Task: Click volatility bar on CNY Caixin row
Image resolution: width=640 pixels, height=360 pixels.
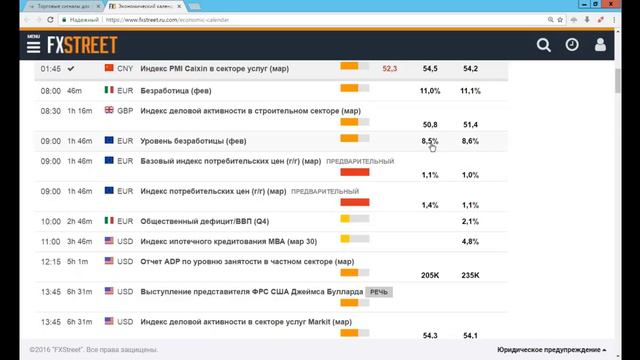Action: pos(355,66)
